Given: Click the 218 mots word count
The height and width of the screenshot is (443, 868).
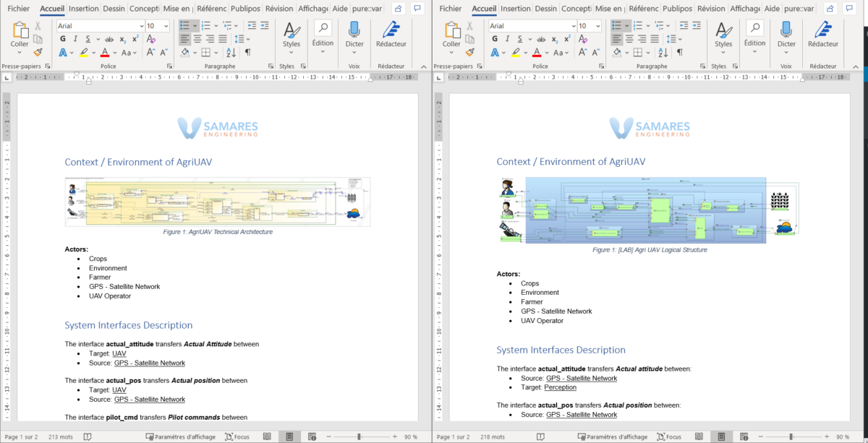Looking at the screenshot, I should click(492, 436).
